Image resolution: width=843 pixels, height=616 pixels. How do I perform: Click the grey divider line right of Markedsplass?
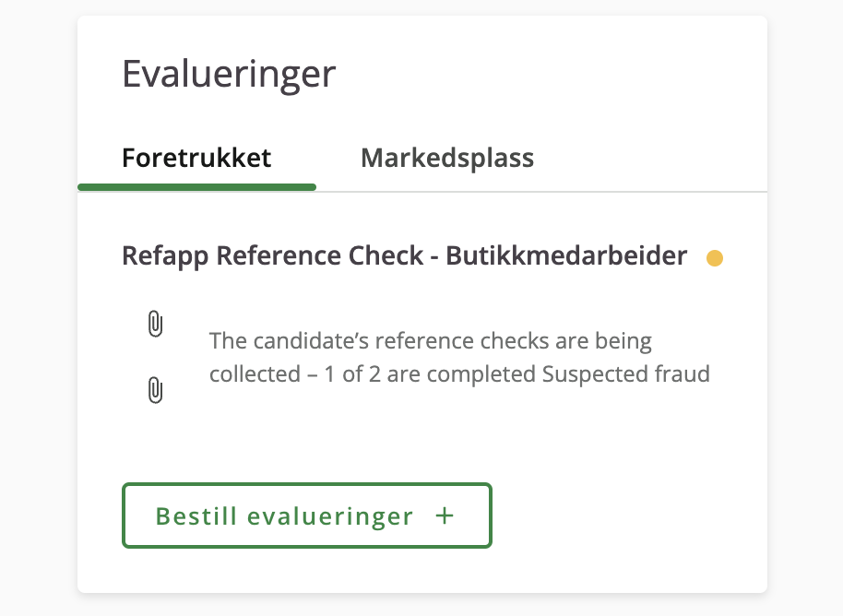pyautogui.click(x=650, y=192)
